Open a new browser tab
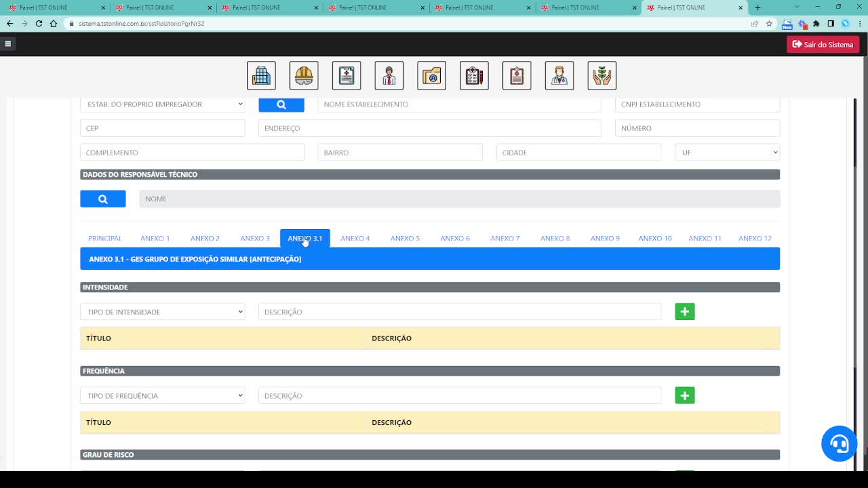 [757, 7]
